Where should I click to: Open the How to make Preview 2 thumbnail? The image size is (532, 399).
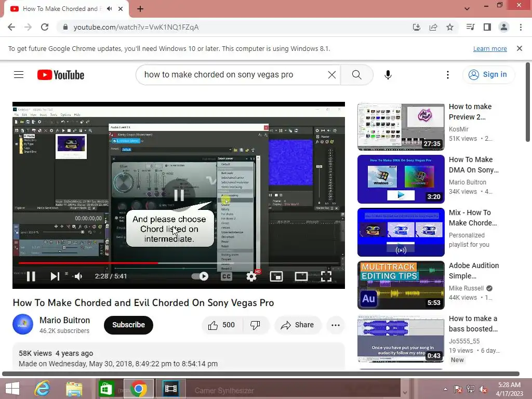click(401, 127)
